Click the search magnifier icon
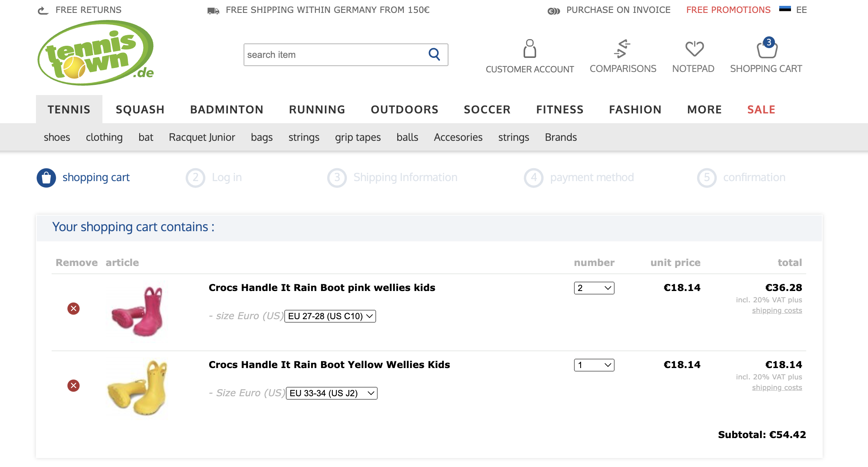Image resolution: width=868 pixels, height=467 pixels. pyautogui.click(x=434, y=54)
